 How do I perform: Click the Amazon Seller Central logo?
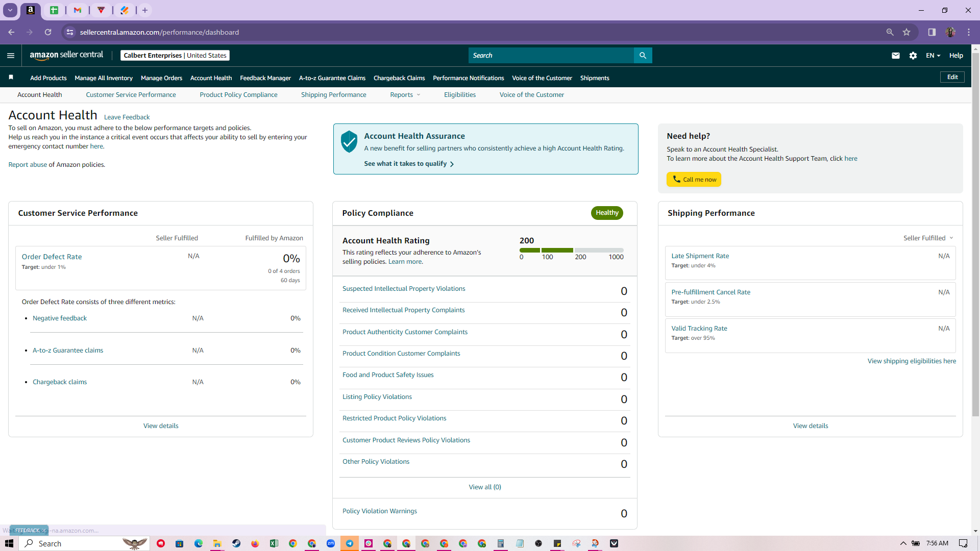pyautogui.click(x=66, y=55)
